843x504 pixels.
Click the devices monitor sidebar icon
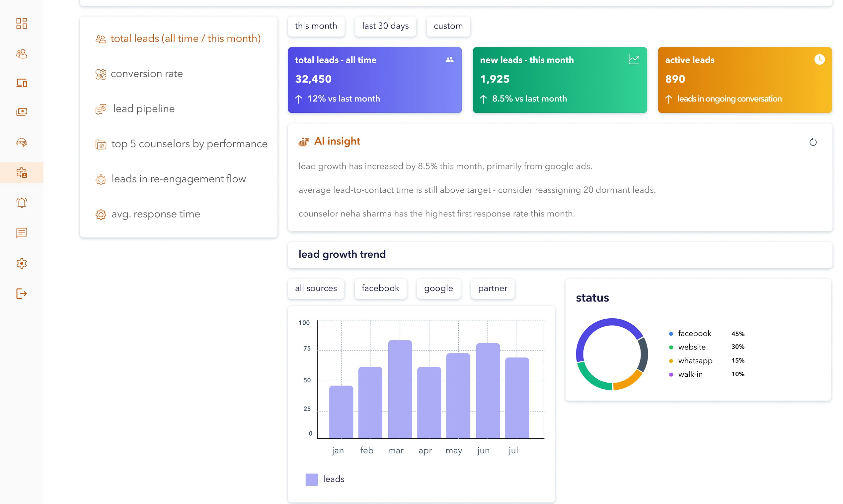[22, 83]
